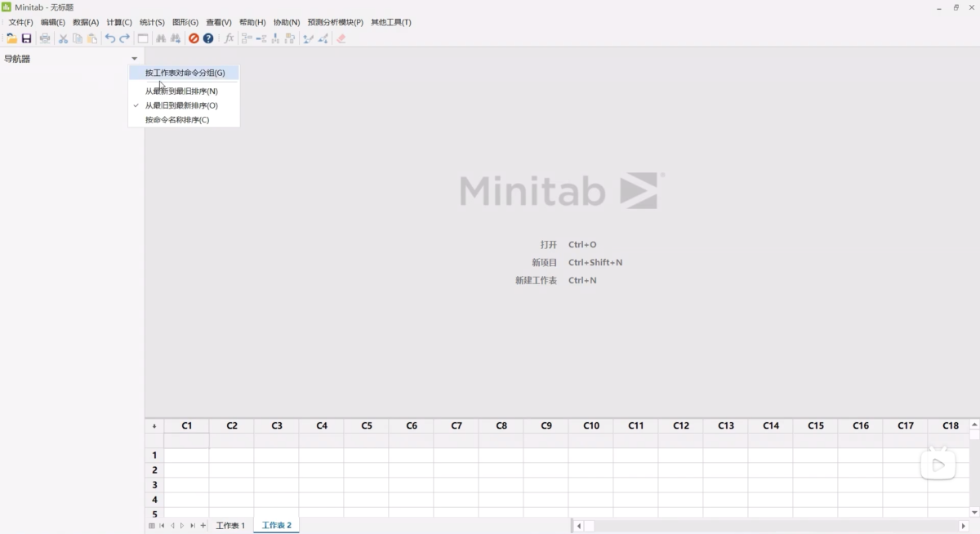980x534 pixels.
Task: Click the first worksheet layout icon after fx
Action: (x=247, y=38)
